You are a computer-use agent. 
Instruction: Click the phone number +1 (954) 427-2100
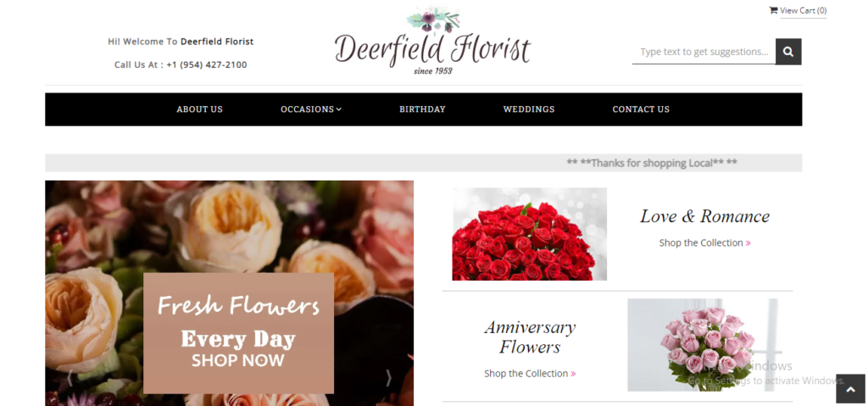click(207, 64)
